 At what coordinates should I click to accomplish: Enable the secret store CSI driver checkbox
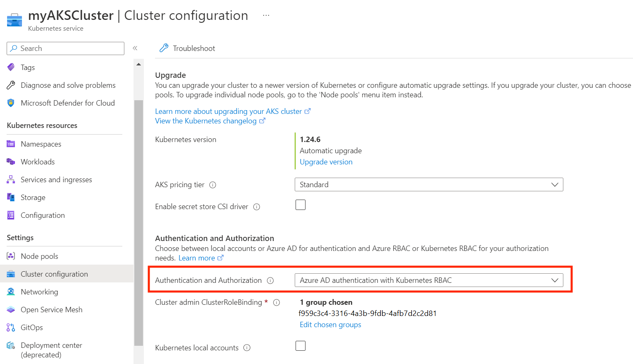tap(301, 205)
